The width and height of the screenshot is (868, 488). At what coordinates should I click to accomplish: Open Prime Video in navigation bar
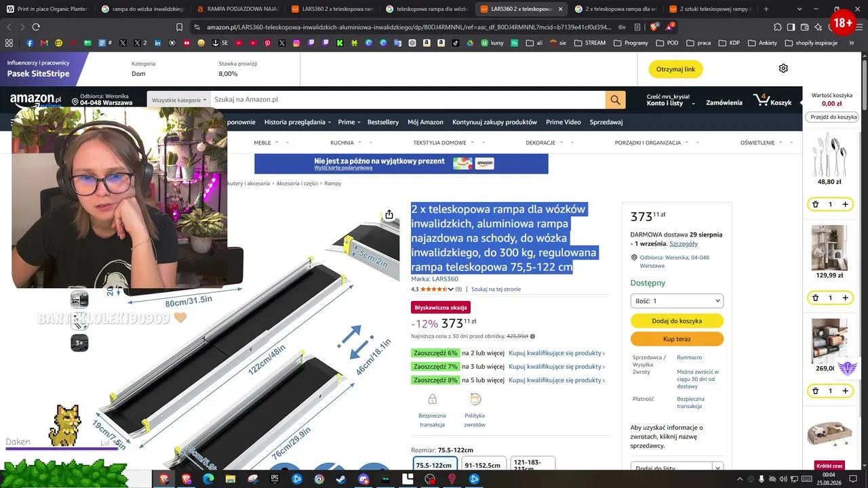(x=564, y=122)
